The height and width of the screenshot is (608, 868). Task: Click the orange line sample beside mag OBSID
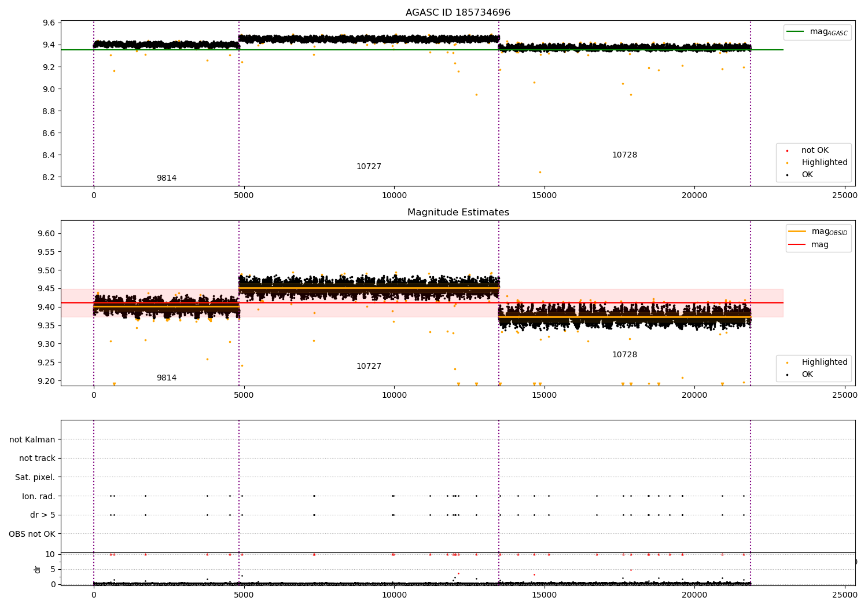point(797,231)
